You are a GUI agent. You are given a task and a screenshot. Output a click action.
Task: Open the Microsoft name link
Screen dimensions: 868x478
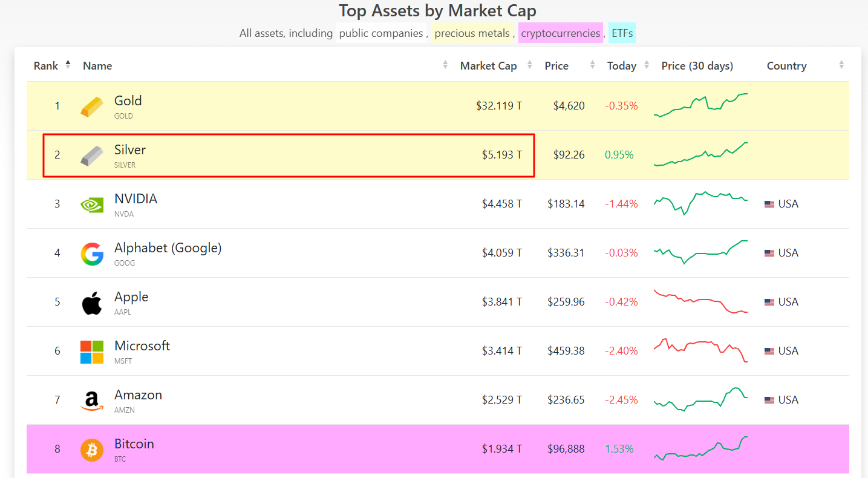tap(142, 346)
